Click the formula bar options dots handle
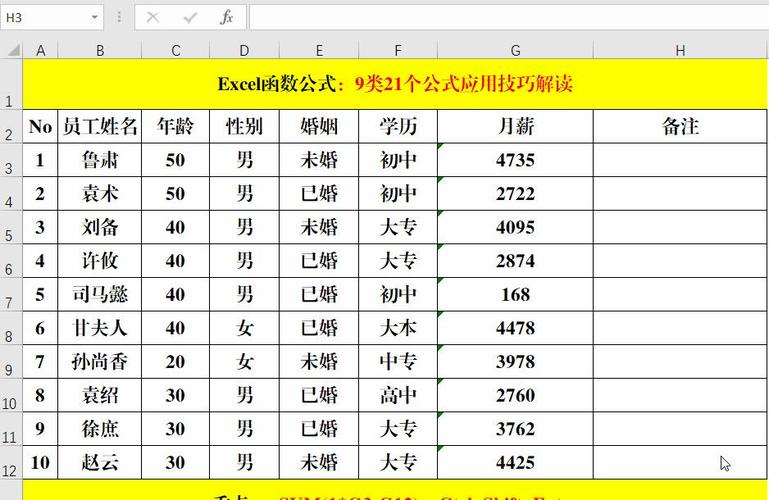The width and height of the screenshot is (769, 500). pos(119,18)
